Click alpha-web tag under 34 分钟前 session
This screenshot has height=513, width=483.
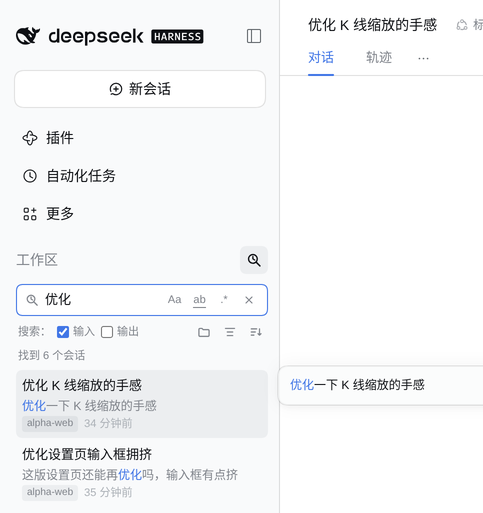click(50, 423)
